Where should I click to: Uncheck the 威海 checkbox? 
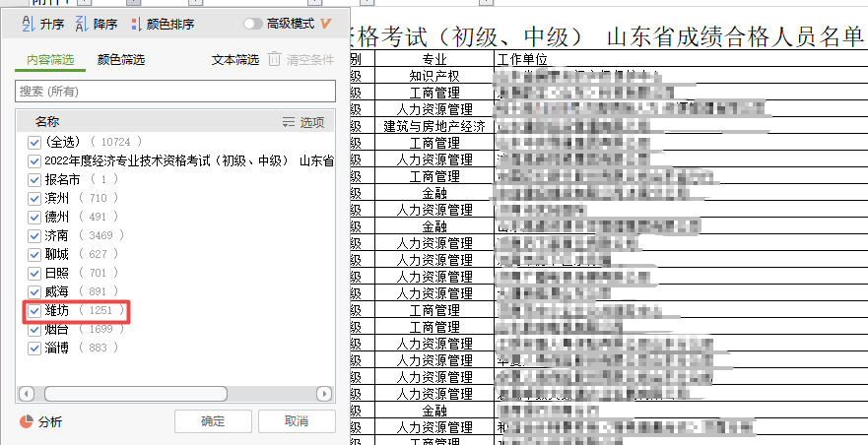[x=34, y=292]
